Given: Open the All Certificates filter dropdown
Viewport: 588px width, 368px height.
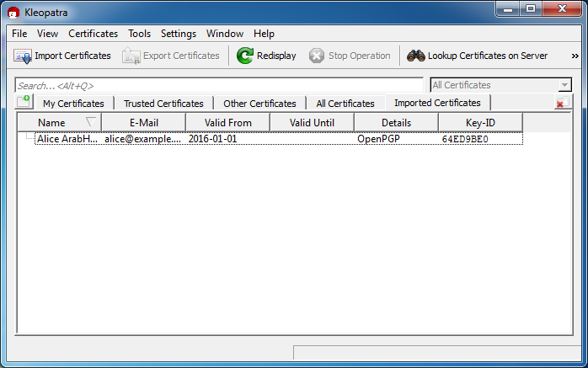Looking at the screenshot, I should click(501, 85).
